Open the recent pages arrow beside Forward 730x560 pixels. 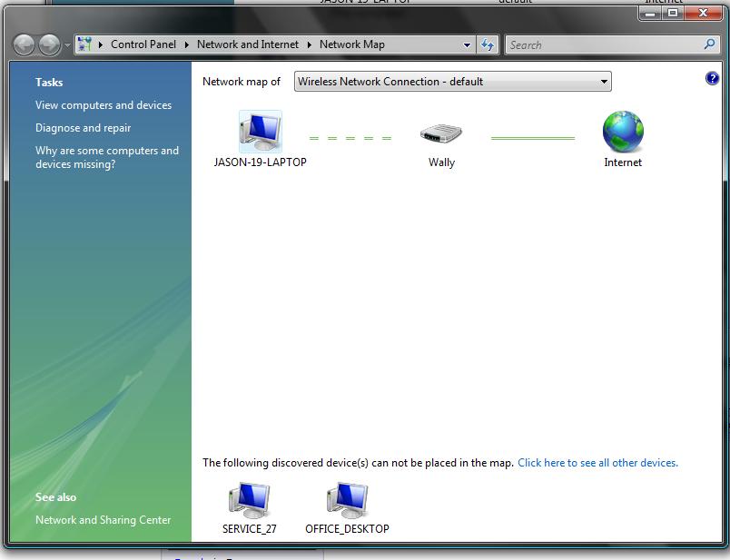[67, 45]
